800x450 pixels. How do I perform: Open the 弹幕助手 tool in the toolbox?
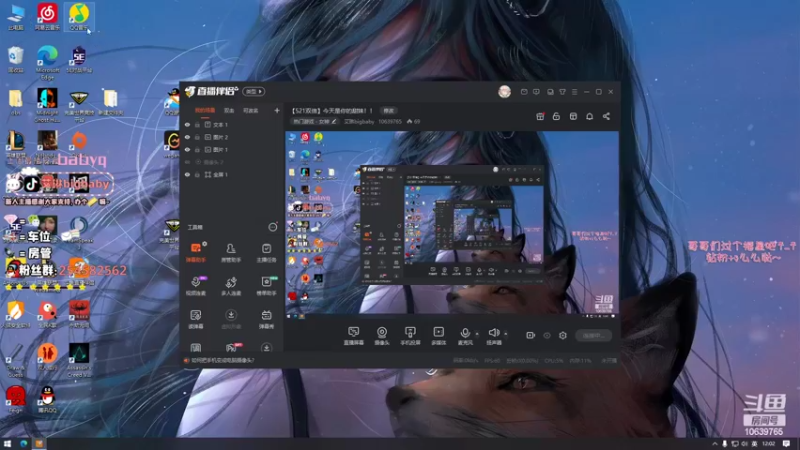(196, 253)
